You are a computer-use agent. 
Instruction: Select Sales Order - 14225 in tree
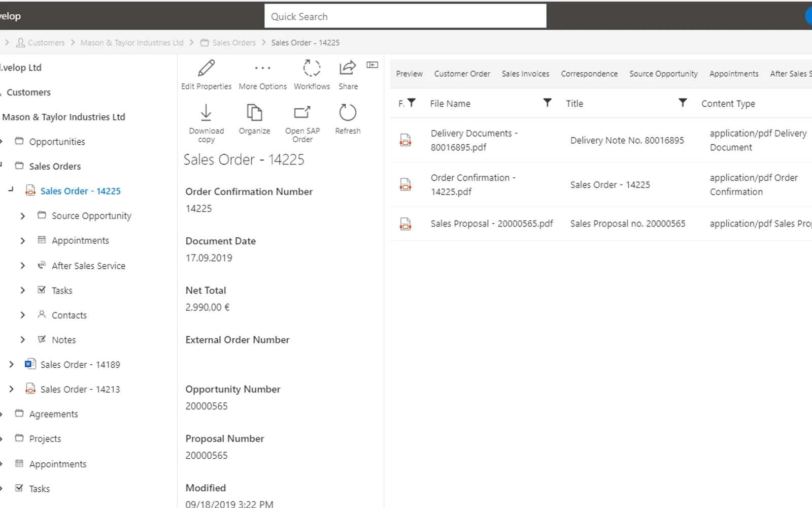pos(81,191)
